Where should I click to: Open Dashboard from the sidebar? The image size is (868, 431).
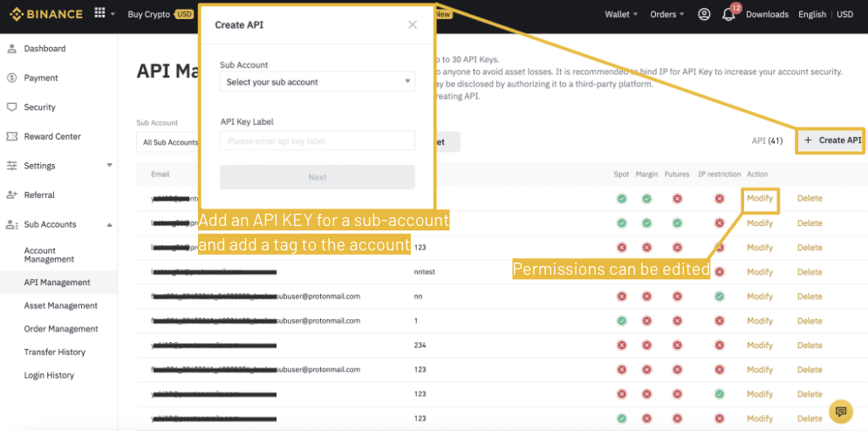tap(44, 49)
